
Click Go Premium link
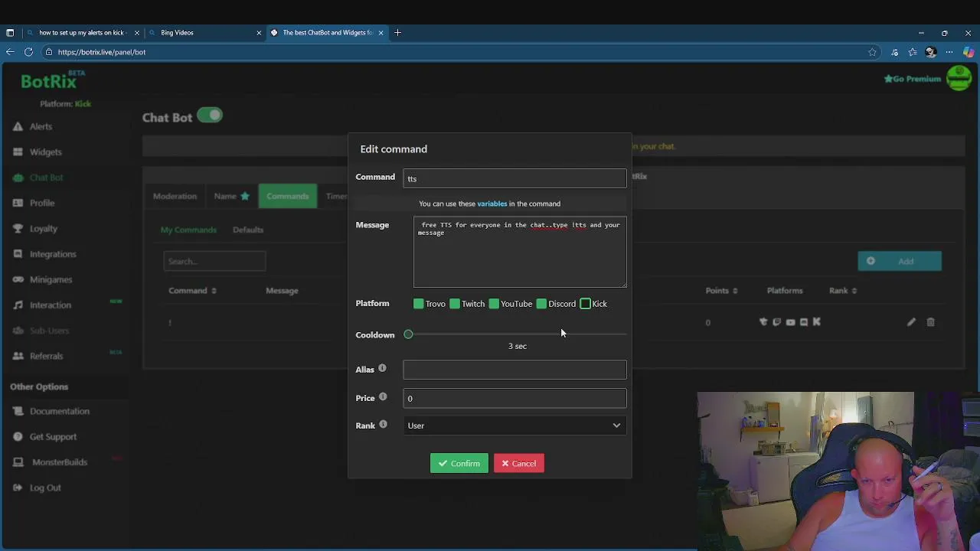coord(912,79)
